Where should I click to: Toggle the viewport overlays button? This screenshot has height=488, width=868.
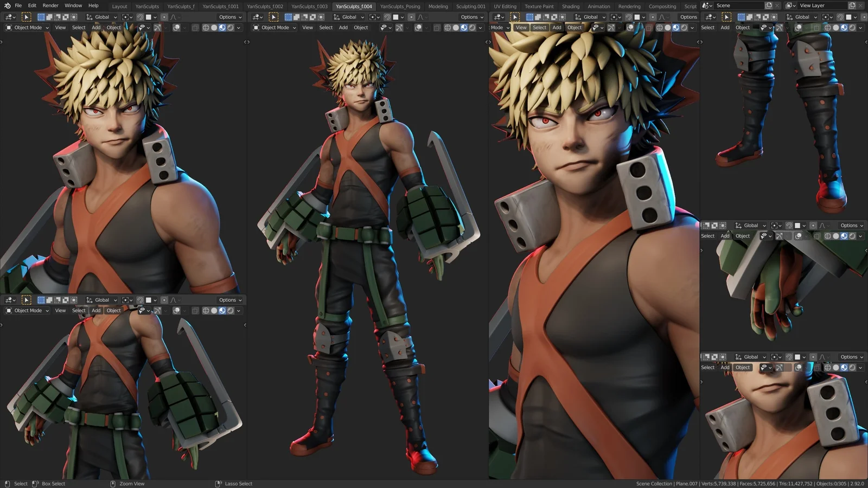176,28
